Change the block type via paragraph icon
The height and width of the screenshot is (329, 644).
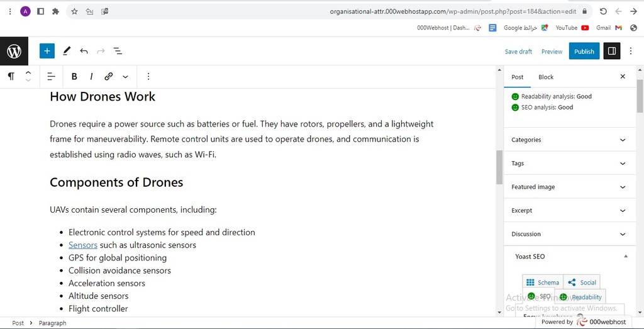(x=11, y=76)
